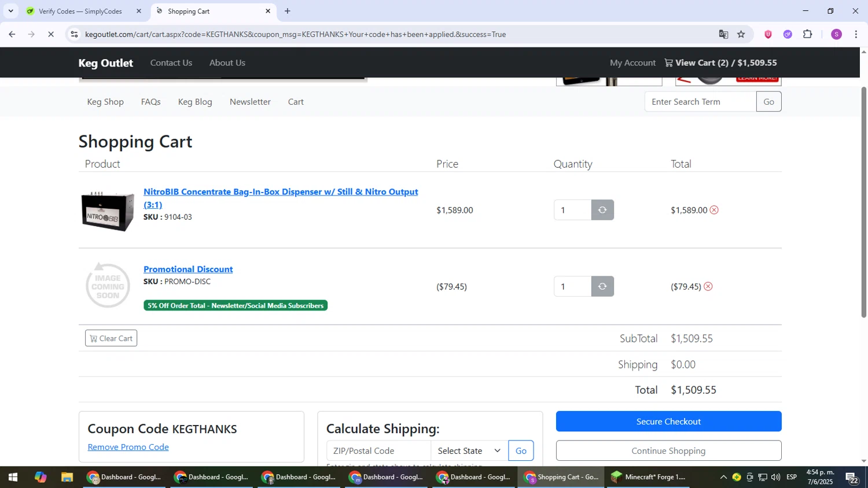View Cart from header cart icon
868x488 pixels.
click(720, 62)
